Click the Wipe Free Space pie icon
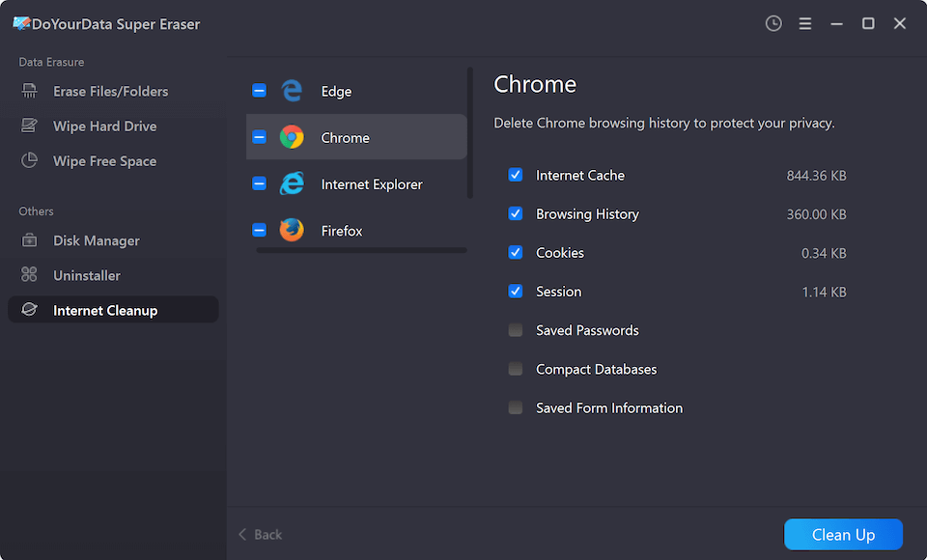Screen dimensions: 927x560 coord(30,161)
